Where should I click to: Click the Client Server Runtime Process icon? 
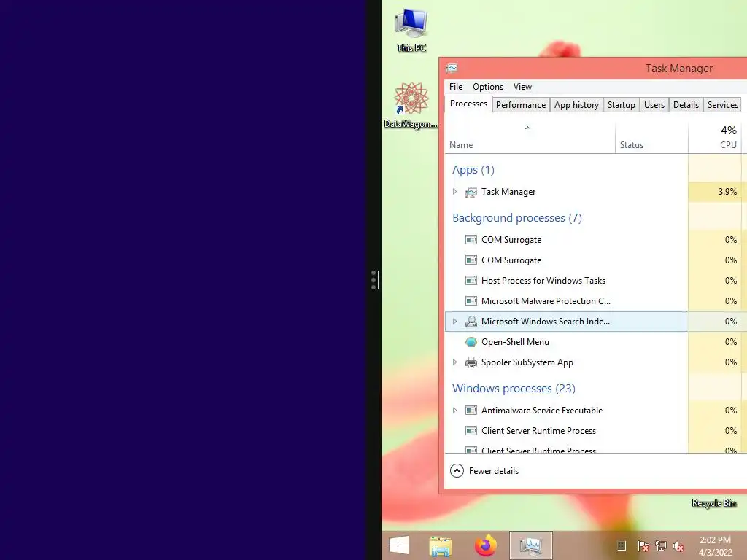click(x=471, y=430)
